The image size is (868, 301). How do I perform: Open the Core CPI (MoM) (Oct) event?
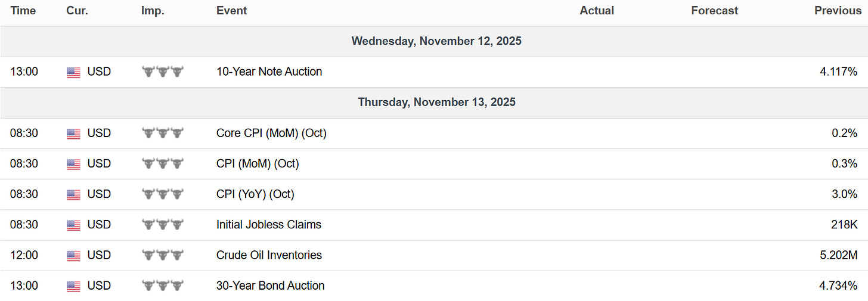click(271, 134)
